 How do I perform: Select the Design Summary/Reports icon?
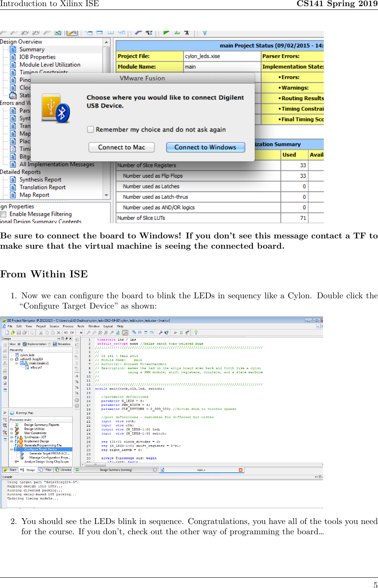[x=17, y=425]
